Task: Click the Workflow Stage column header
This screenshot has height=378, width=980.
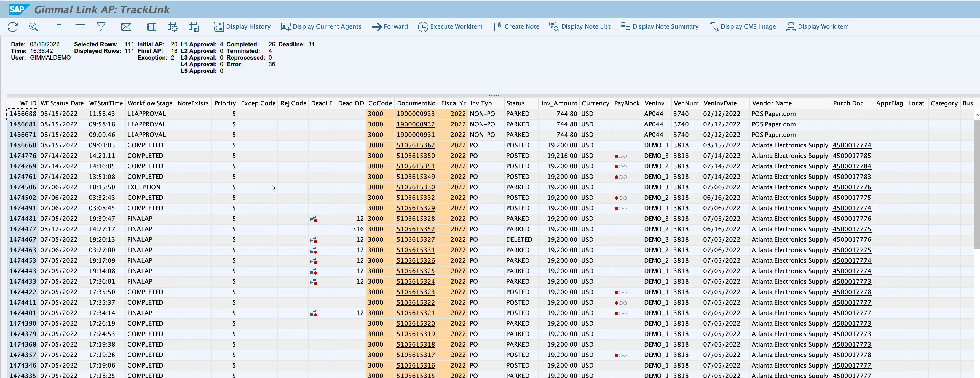Action: [150, 103]
